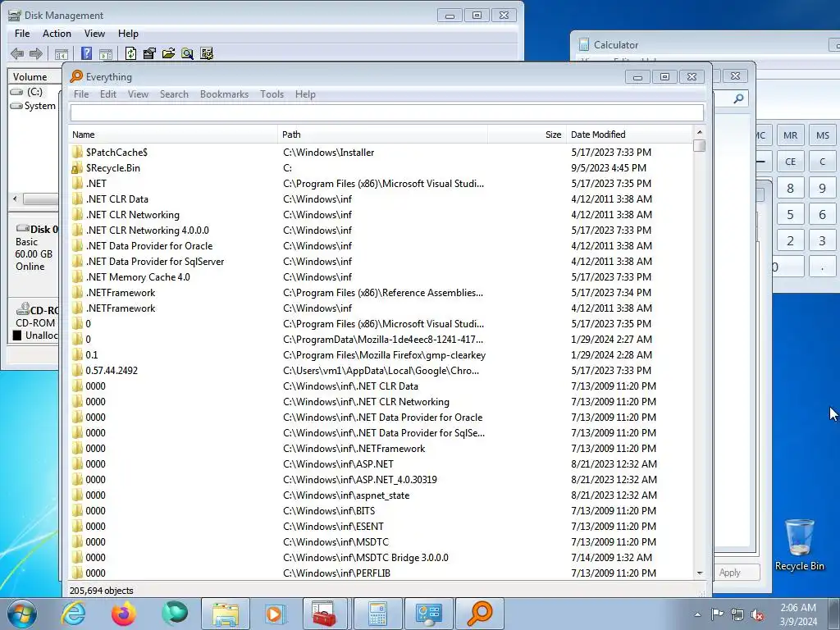Click the scroll down arrow in Everything results
840x630 pixels.
[x=699, y=573]
